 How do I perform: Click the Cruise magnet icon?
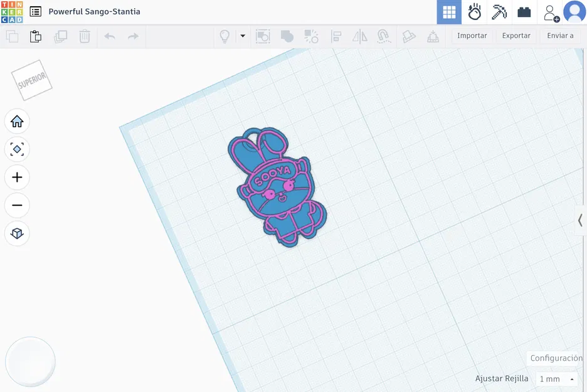(384, 36)
